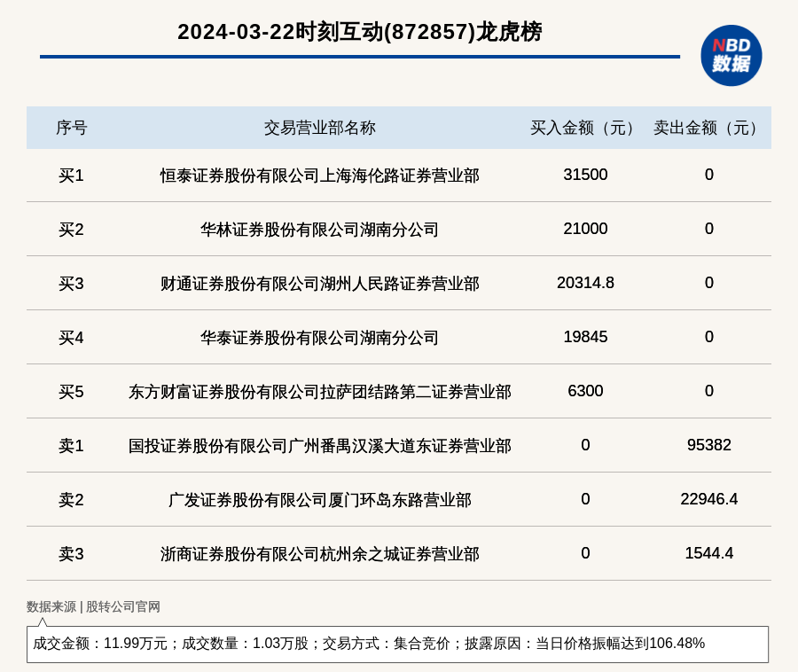
Task: Click the sell amount 95382
Action: [x=709, y=445]
